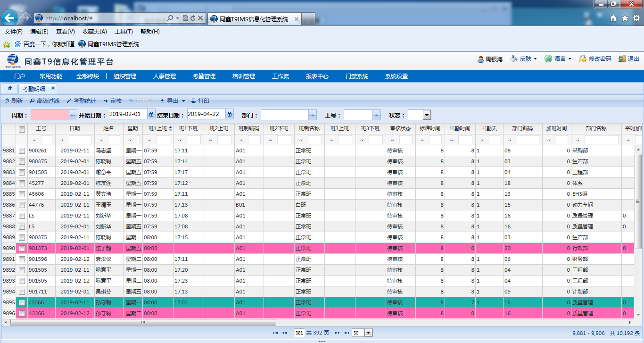The image size is (644, 343).
Task: Open the 导出 export dropdown
Action: click(183, 101)
